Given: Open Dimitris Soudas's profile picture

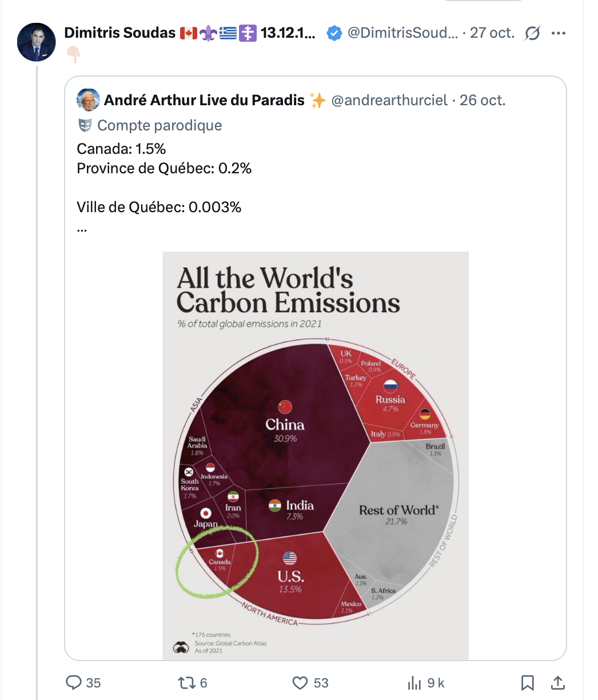Looking at the screenshot, I should coord(37,42).
